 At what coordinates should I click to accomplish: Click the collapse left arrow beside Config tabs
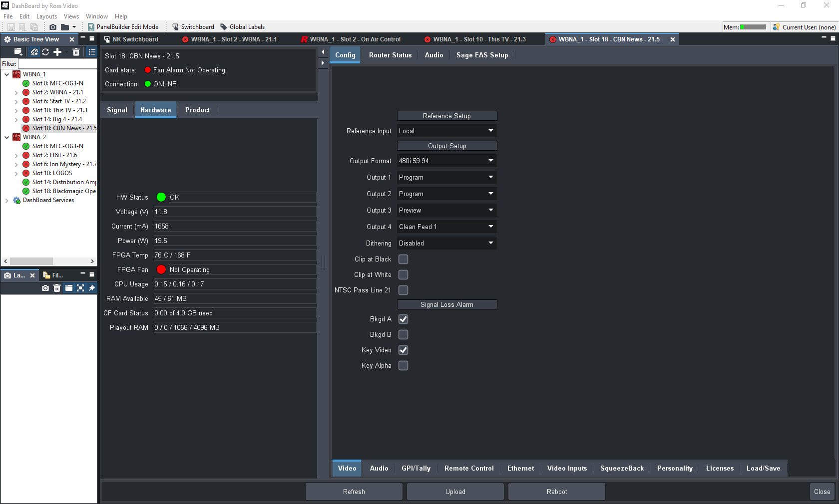323,52
